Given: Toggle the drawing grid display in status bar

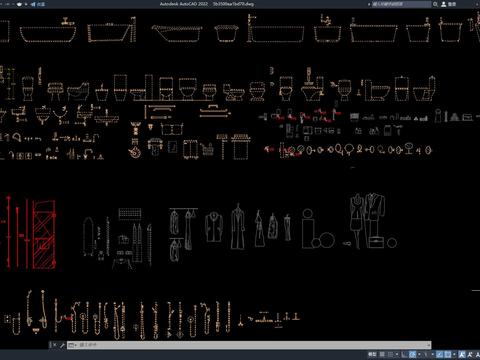Looking at the screenshot, I should (382, 354).
